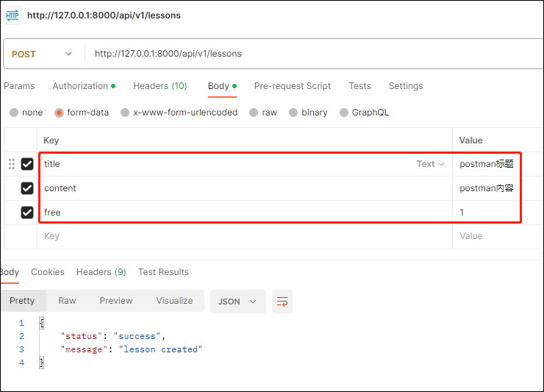Select x-www-form-urlencoded body type

(125, 113)
